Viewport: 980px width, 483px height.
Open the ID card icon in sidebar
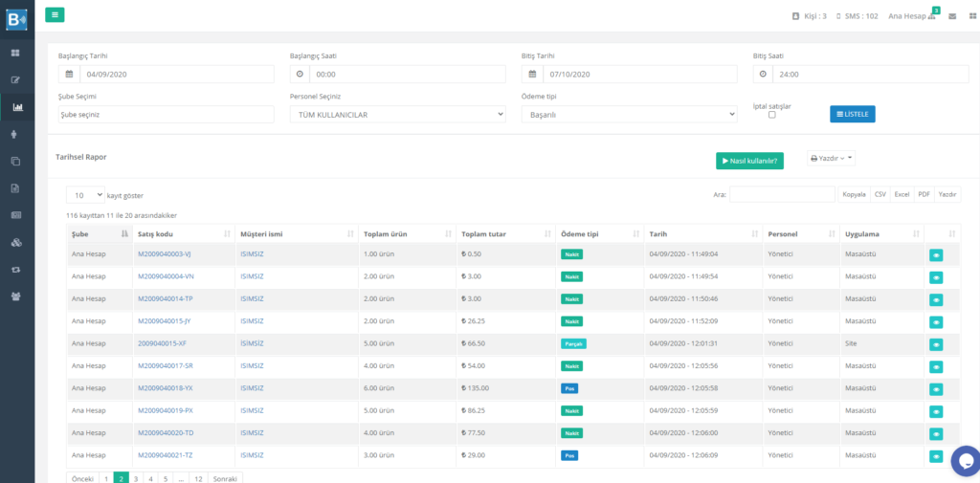pos(16,215)
